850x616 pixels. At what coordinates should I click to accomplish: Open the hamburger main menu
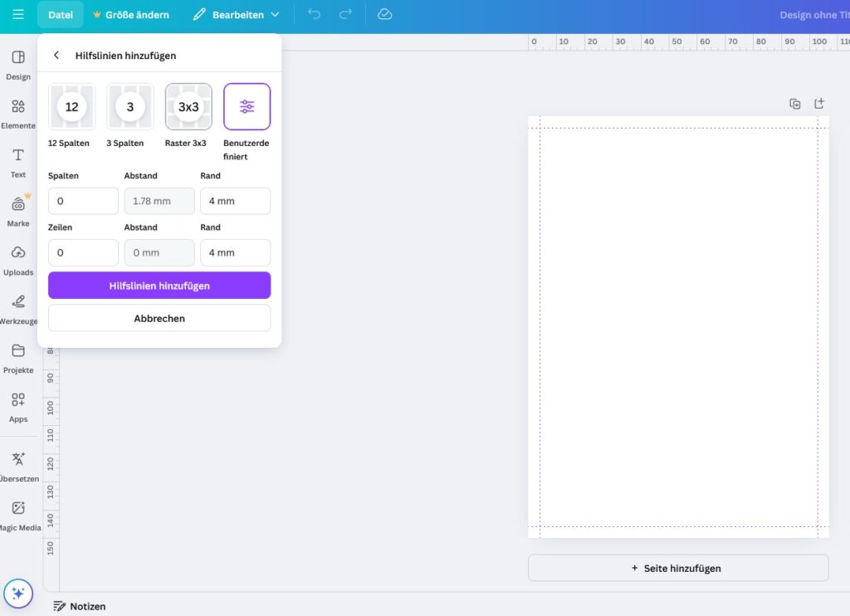click(18, 15)
